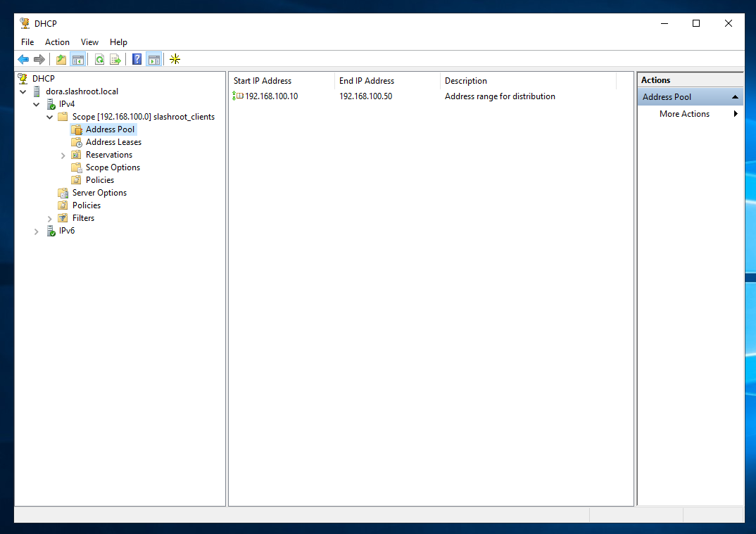Collapse the Scope [192.168.100.0] node
Screen dimensions: 756x534
pos(50,117)
